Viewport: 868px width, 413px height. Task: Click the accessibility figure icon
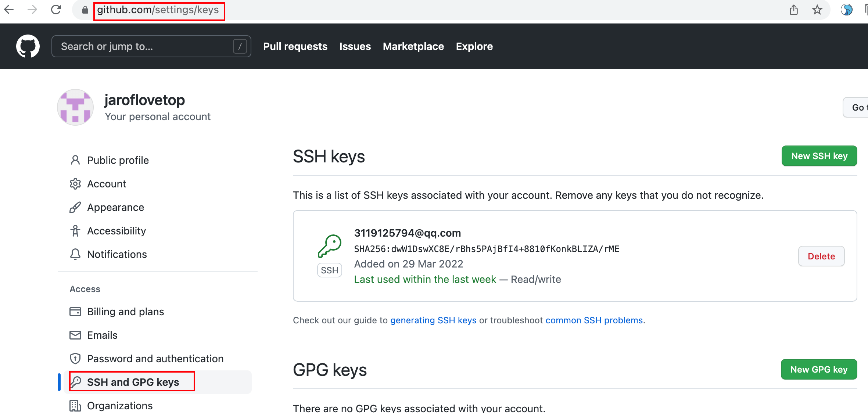coord(75,231)
